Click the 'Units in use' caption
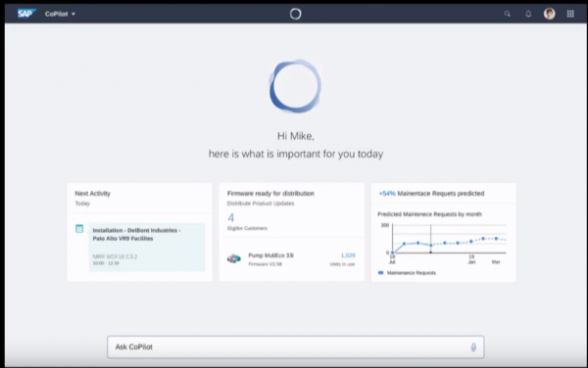588x368 pixels. 342,264
